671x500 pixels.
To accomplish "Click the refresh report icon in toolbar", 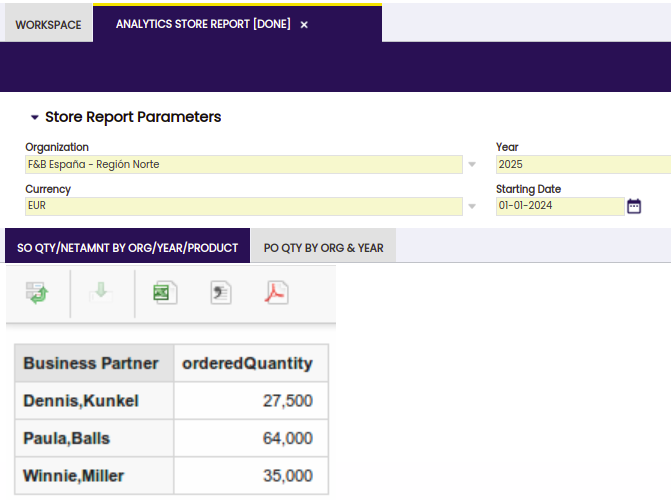I will (37, 293).
